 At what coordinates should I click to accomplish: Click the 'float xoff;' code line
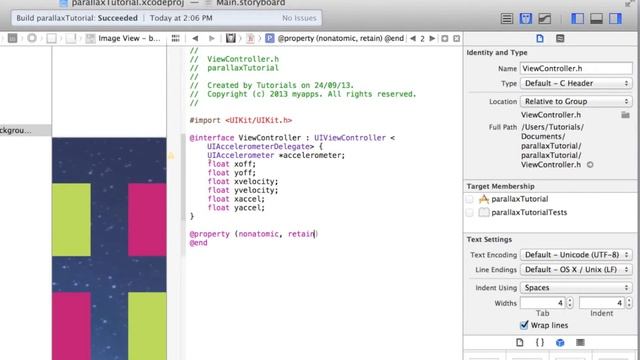(x=231, y=164)
